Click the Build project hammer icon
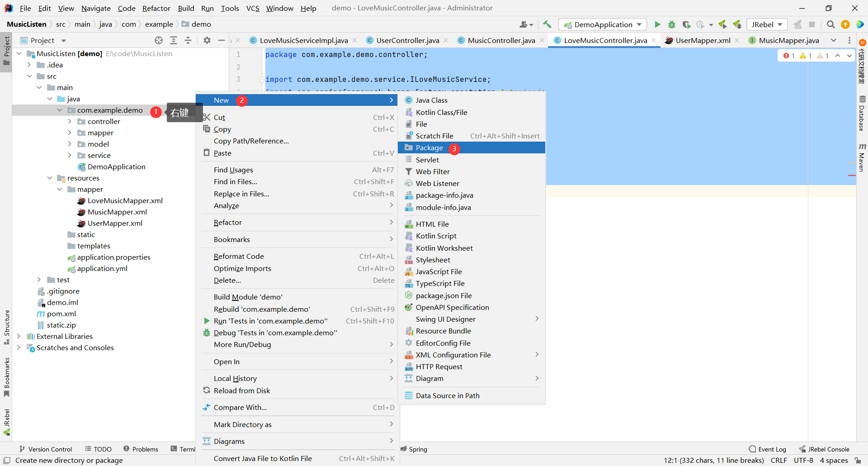 (547, 24)
